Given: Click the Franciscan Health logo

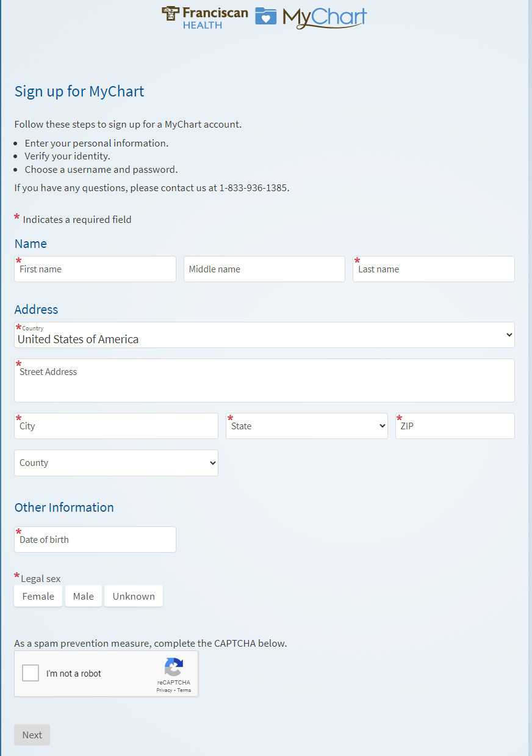Looking at the screenshot, I should [x=204, y=17].
